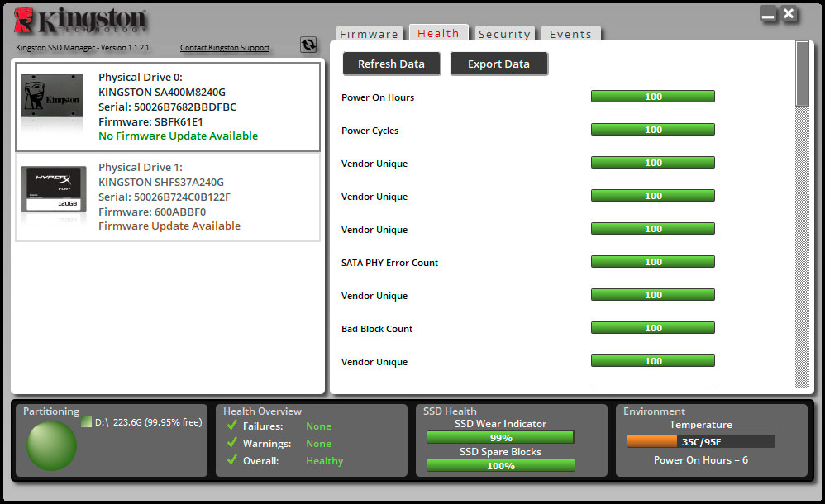Image resolution: width=825 pixels, height=504 pixels.
Task: Open the Contact Kingston Support link
Action: pyautogui.click(x=225, y=48)
